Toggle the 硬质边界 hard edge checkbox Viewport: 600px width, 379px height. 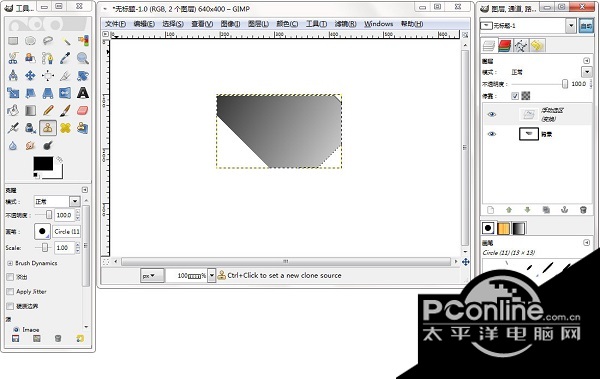click(10, 306)
